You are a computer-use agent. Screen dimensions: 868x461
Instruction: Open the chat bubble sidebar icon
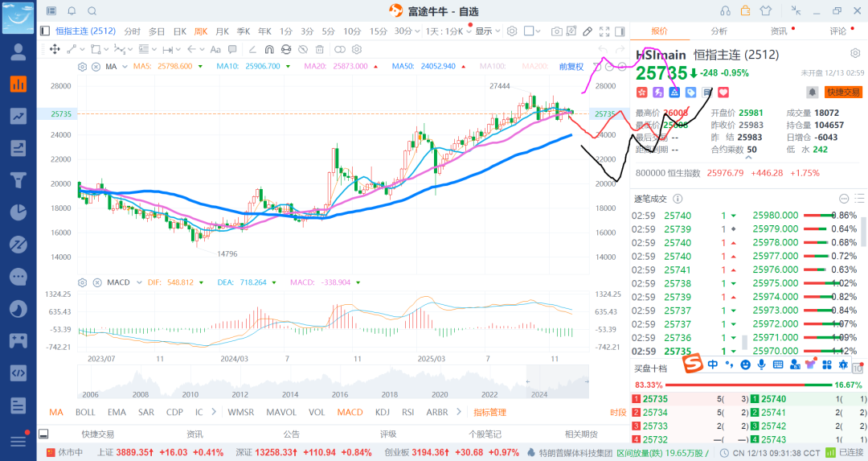pos(18,277)
